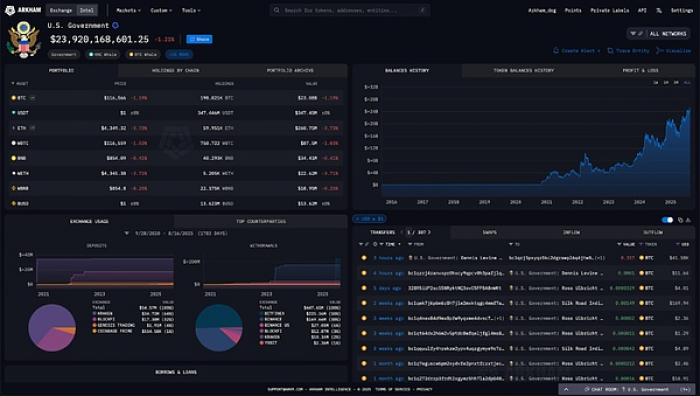Open the Profit & Loss tab
The image size is (700, 396).
pyautogui.click(x=640, y=71)
